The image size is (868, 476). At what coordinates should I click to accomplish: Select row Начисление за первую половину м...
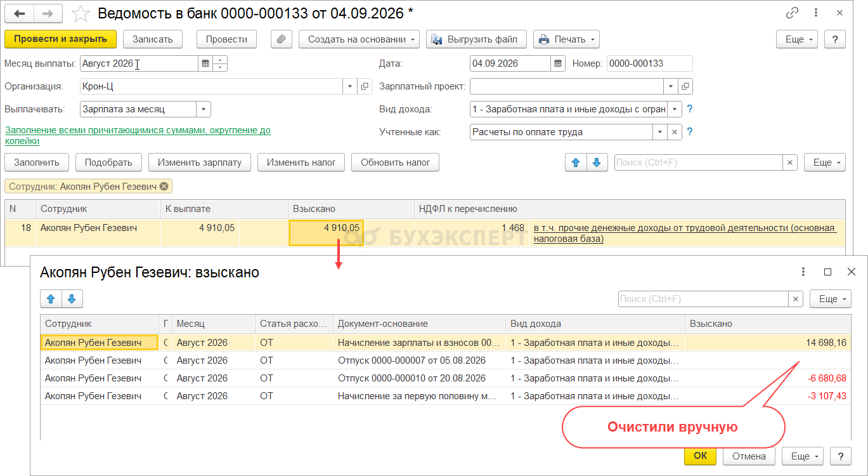point(446,396)
